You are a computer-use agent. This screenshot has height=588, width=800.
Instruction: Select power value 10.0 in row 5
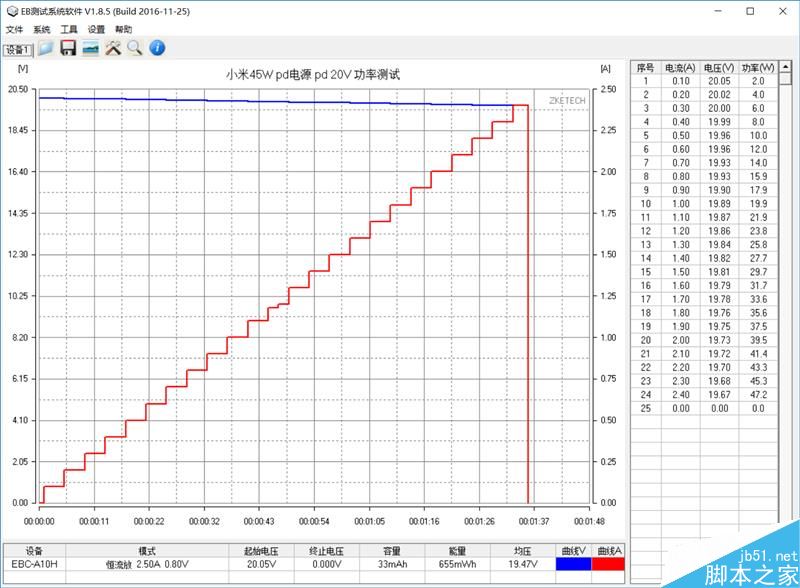pyautogui.click(x=758, y=136)
